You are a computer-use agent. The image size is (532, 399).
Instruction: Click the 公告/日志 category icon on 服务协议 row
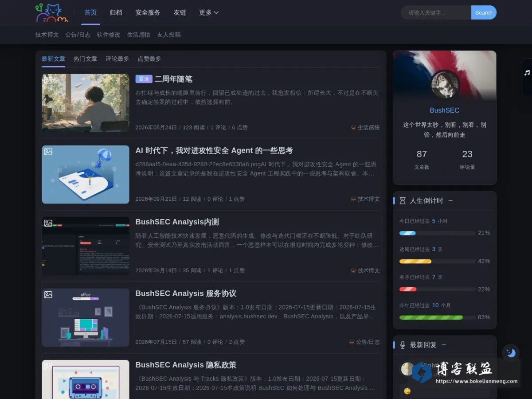(x=352, y=342)
